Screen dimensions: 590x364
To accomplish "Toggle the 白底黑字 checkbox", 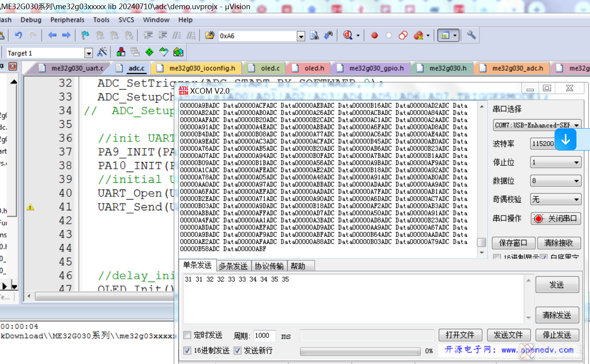I will pos(544,257).
